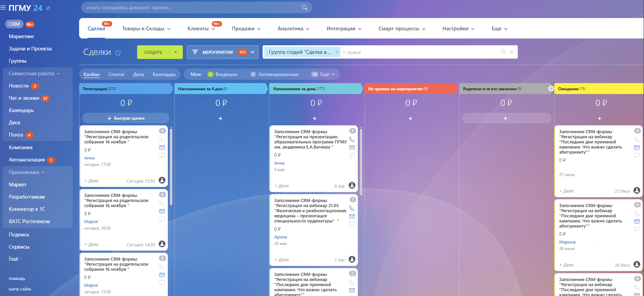Call contact on Анна card dated 5 мая
644x296 pixels.
352,139
